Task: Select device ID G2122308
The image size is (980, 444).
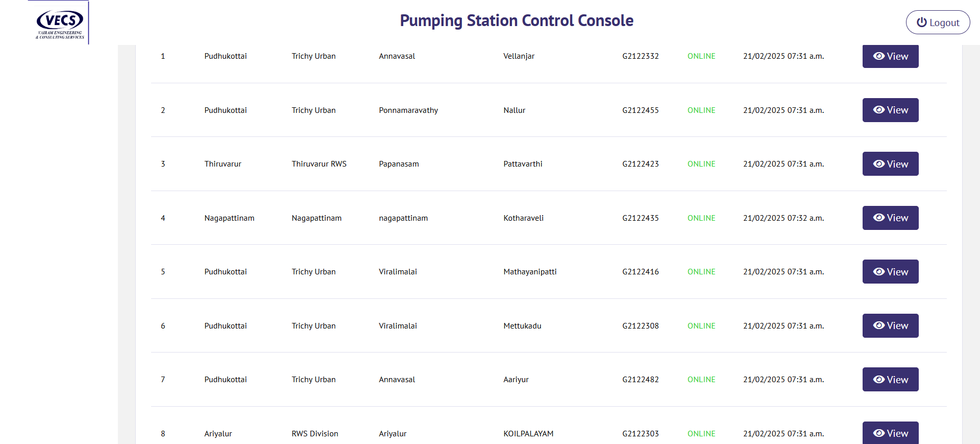Action: [640, 326]
